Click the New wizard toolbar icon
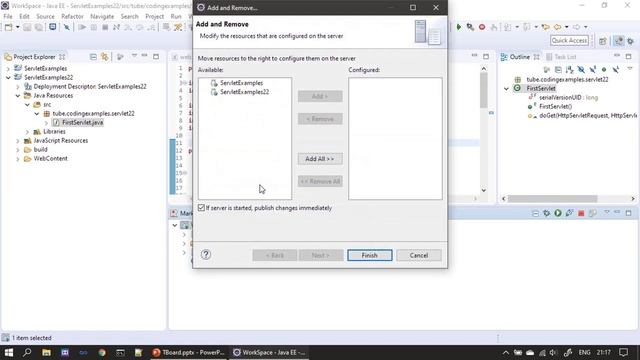 pos(8,27)
